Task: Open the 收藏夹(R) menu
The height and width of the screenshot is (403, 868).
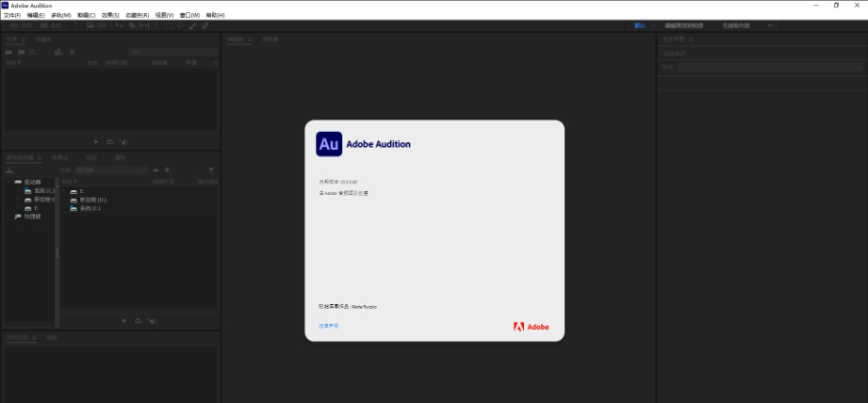Action: tap(138, 15)
